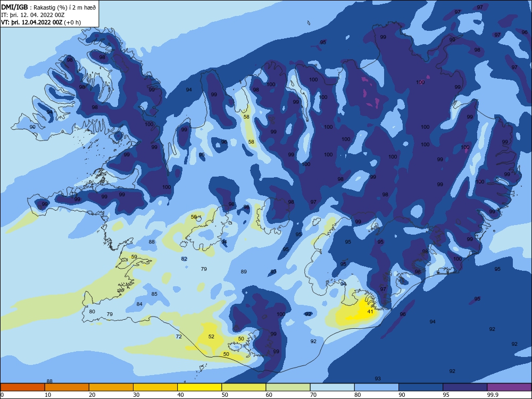Click the legend scale label '20'
This screenshot has width=532, height=399.
pyautogui.click(x=92, y=395)
